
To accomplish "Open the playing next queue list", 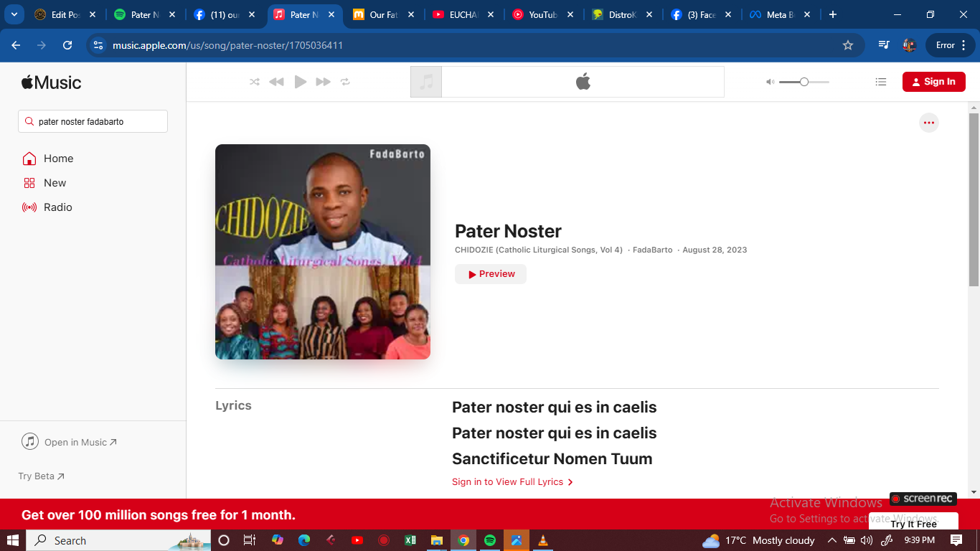I will [x=881, y=82].
